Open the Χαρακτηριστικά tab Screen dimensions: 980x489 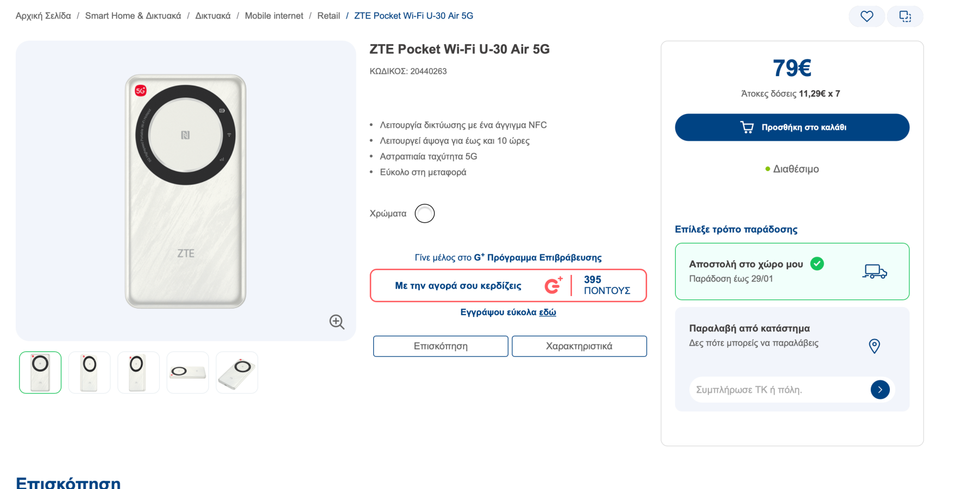point(579,346)
